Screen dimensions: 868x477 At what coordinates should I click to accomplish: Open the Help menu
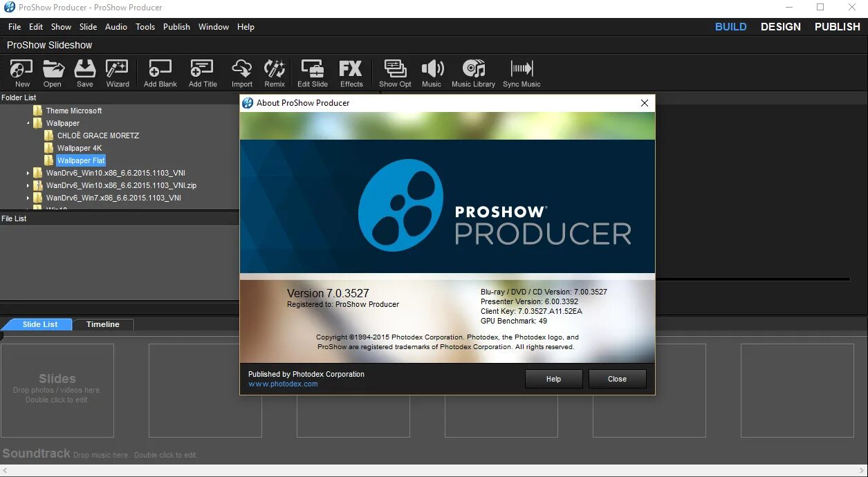pyautogui.click(x=246, y=27)
